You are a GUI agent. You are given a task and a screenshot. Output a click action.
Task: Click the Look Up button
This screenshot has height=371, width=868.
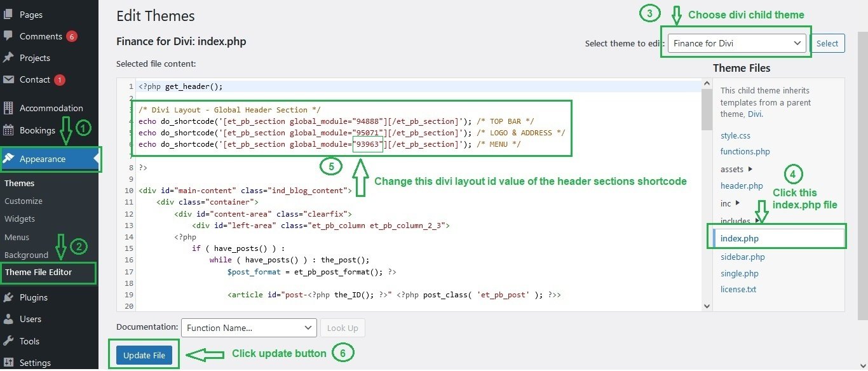(x=342, y=328)
